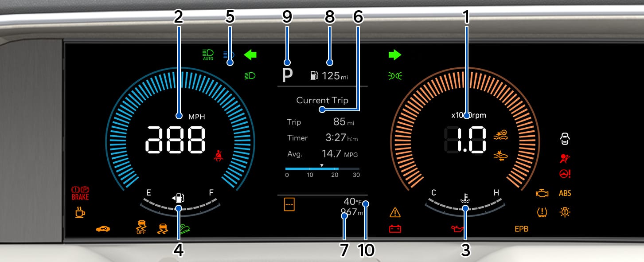Click the traction control OFF indicator
The image size is (644, 262).
[141, 227]
